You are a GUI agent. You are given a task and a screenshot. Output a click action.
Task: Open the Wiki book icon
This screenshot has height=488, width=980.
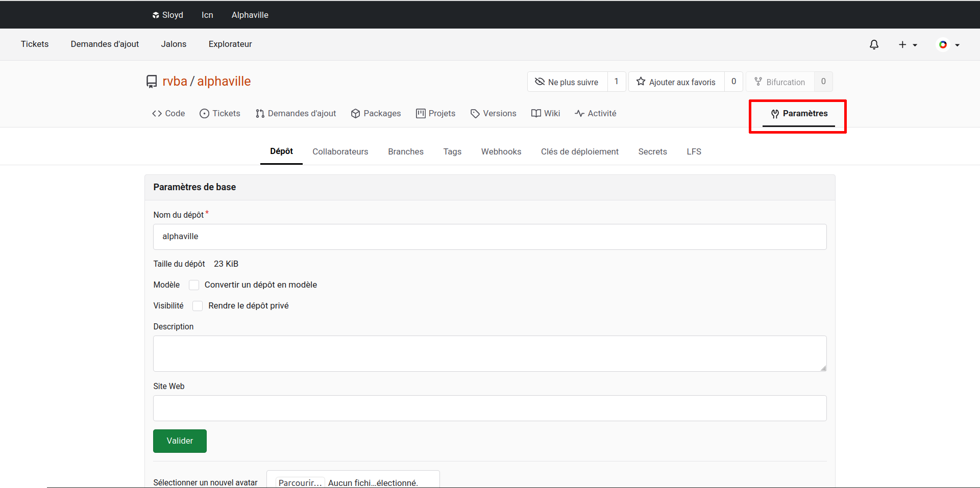[x=536, y=113]
